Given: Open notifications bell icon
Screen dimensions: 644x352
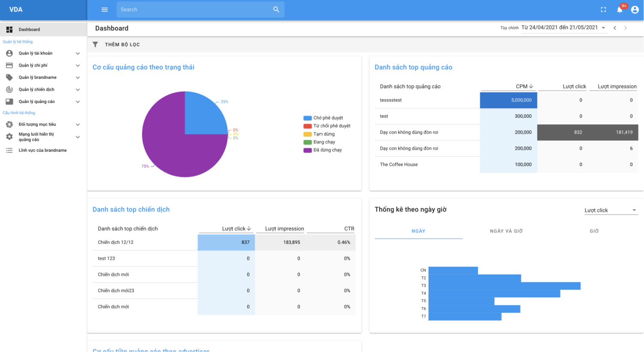Looking at the screenshot, I should coord(620,9).
